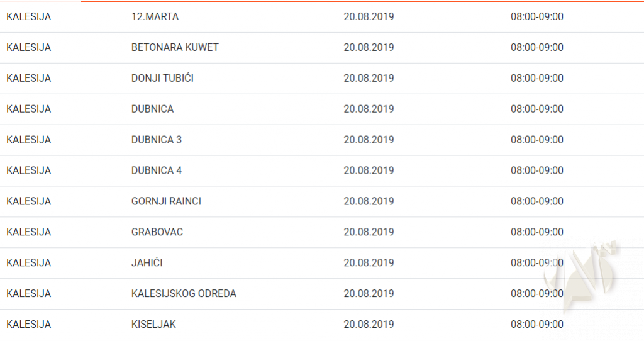Screen dimensions: 644x341
Task: Select the time range for BETONARA KUWET
Action: pyautogui.click(x=536, y=48)
